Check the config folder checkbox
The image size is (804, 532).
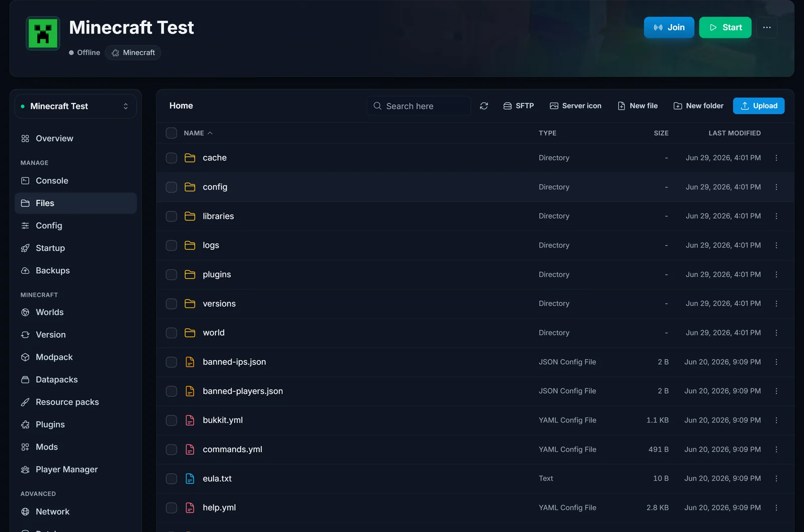(x=171, y=187)
